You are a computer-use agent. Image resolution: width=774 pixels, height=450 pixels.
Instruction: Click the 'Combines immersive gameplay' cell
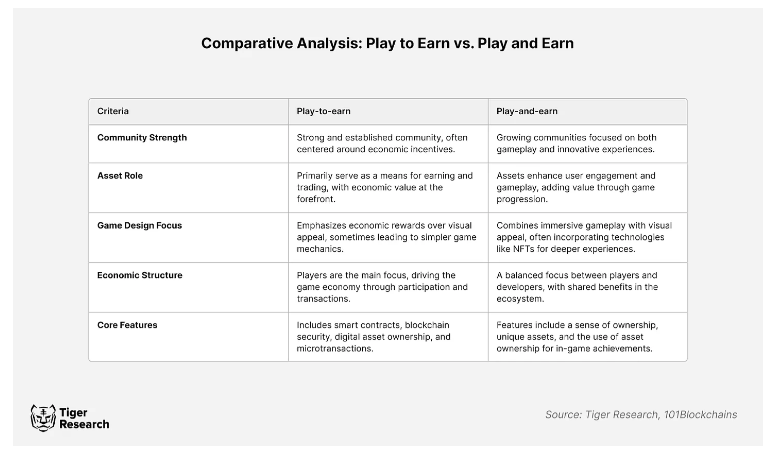point(585,237)
